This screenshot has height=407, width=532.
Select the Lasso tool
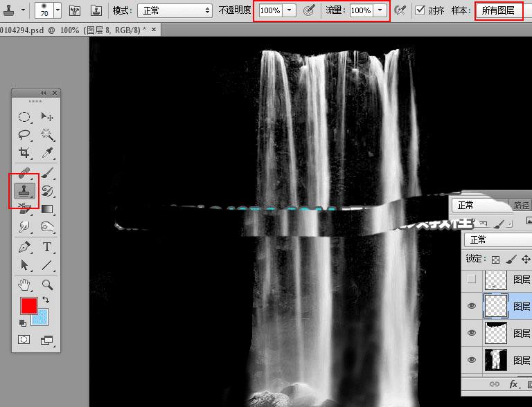(24, 135)
